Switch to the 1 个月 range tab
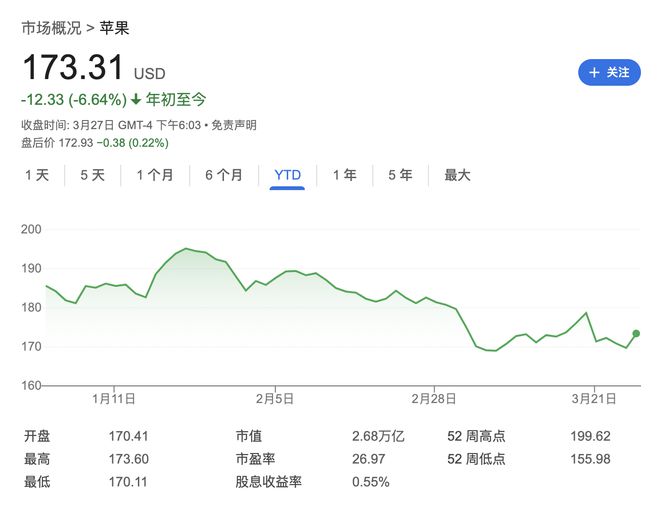 coord(155,175)
